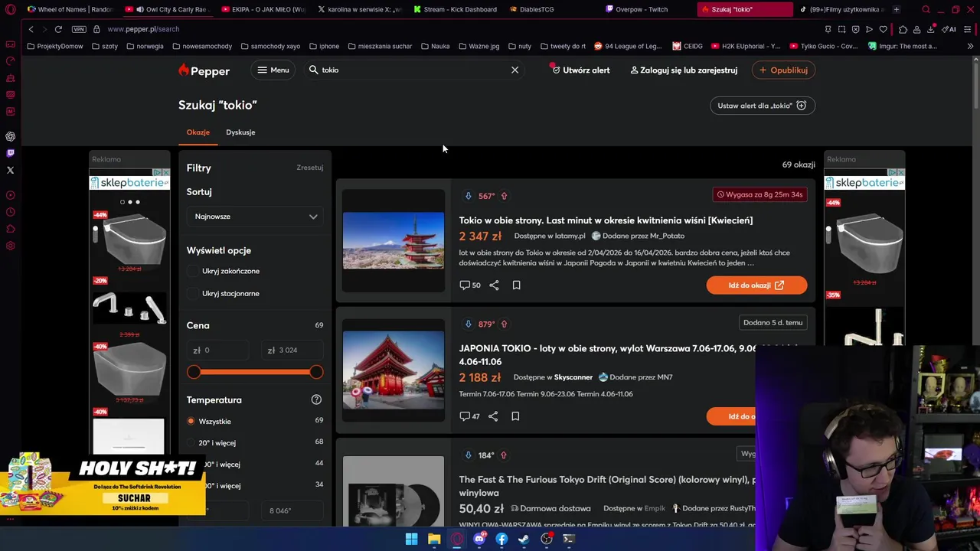This screenshot has width=980, height=551.
Task: Vote up the JAPONIA TOKIO deal at 879°
Action: point(504,324)
